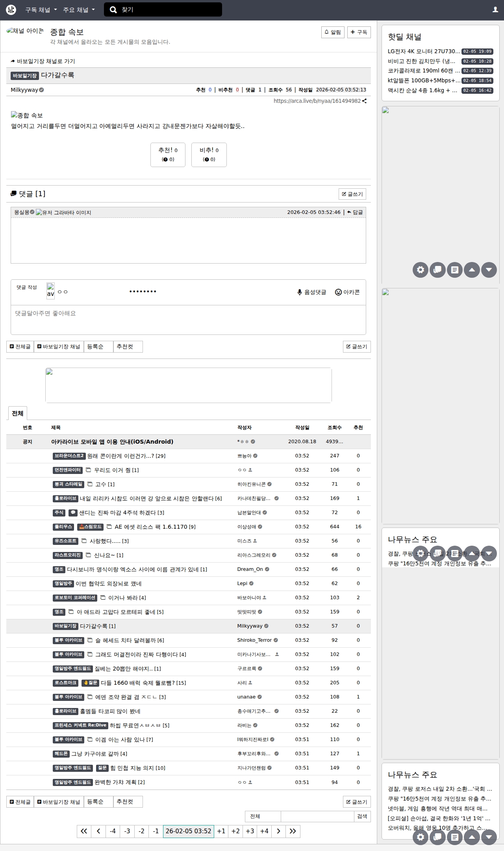
Task: Upvote the post with 추천! button
Action: coord(168,154)
